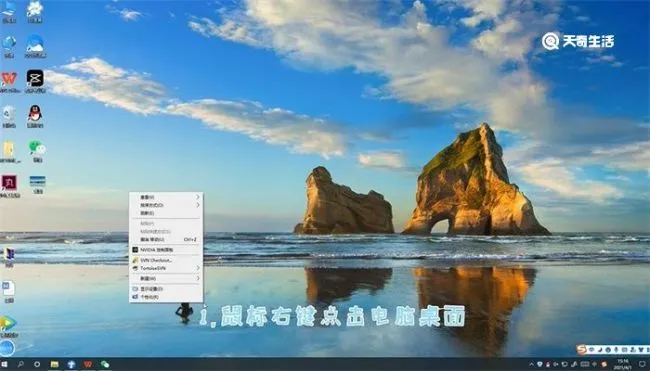Select the WeChat desktop icon
Screen dimensions: 650x371
coord(37,151)
